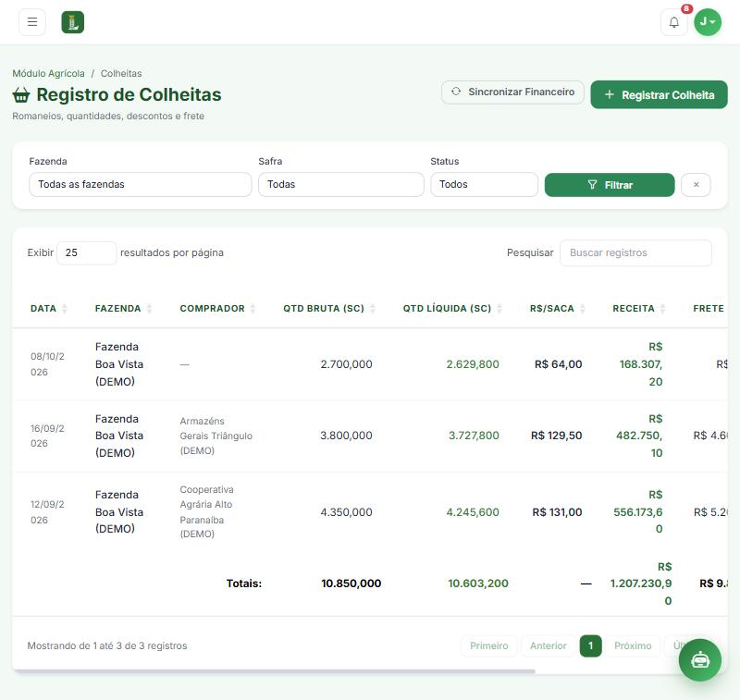Click Sincronizar Financeiro button
Screen dimensions: 740x700
tap(512, 92)
